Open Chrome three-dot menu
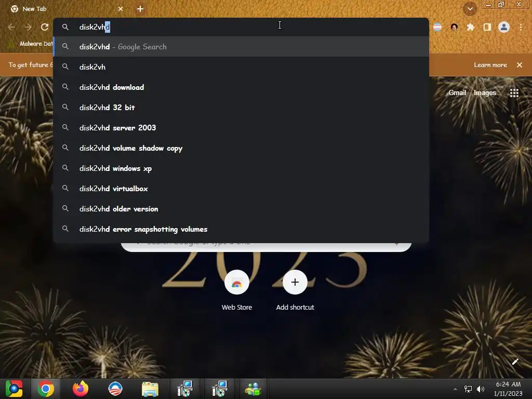This screenshot has width=532, height=399. click(x=521, y=27)
